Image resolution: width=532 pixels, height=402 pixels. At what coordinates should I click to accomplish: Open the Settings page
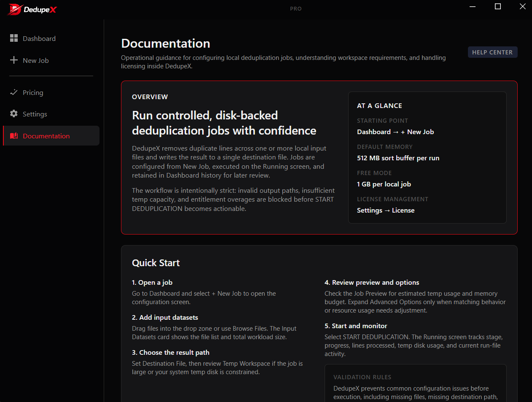tap(51, 114)
